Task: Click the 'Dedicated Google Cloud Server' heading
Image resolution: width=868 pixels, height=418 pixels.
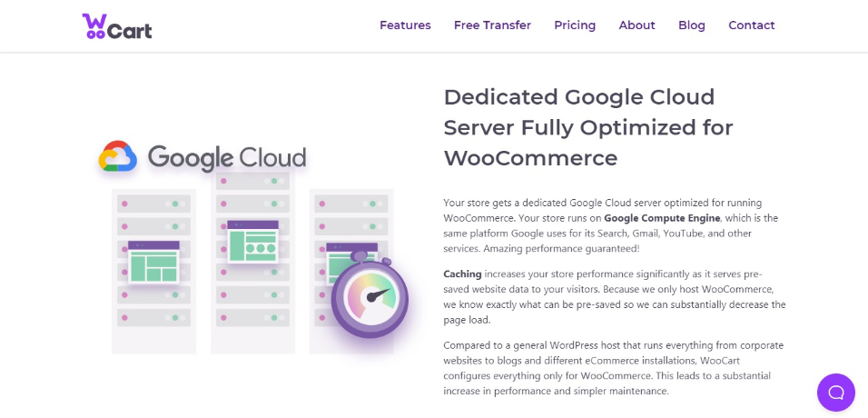Action: click(588, 127)
